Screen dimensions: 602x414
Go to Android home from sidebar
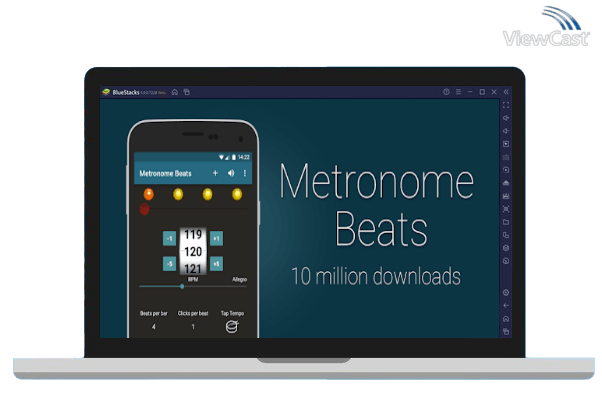(506, 319)
